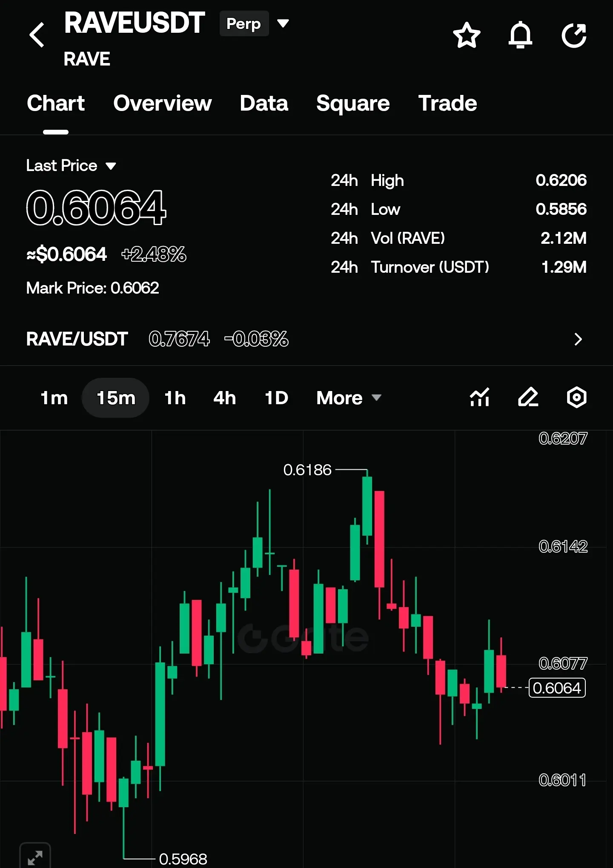Image resolution: width=613 pixels, height=868 pixels.
Task: Click the 0.6011 price axis label
Action: [x=562, y=780]
